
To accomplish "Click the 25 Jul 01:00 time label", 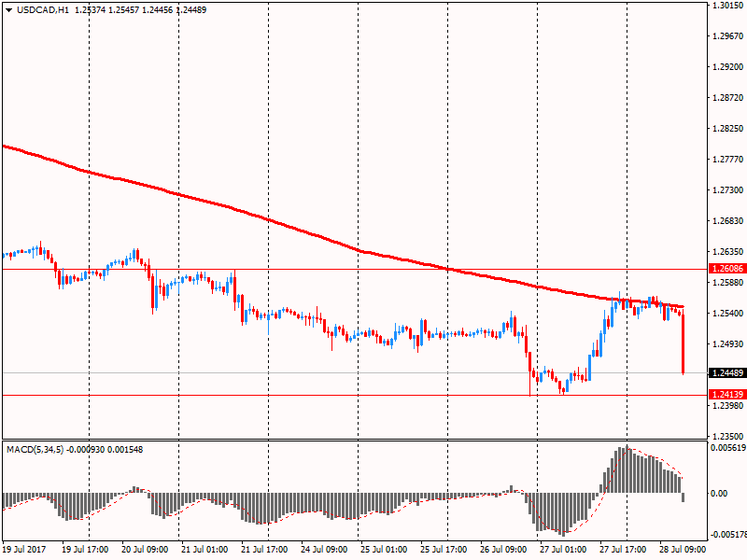I will pos(384,549).
